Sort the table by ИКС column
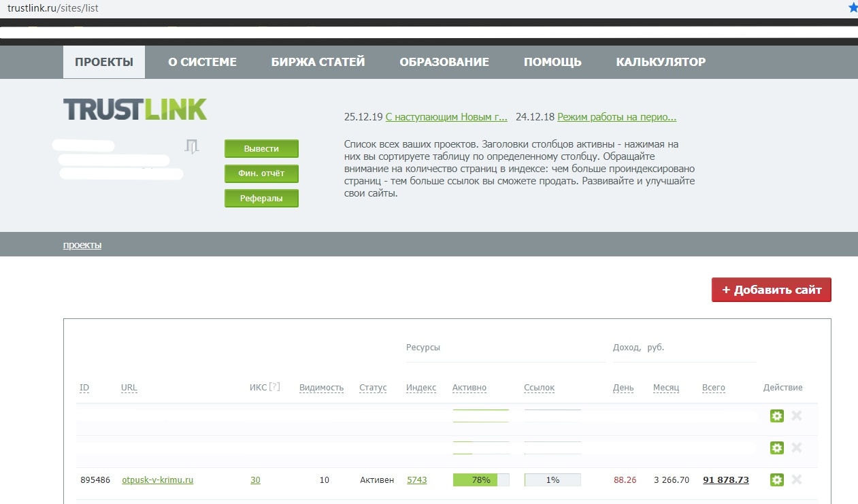858x504 pixels. (x=258, y=388)
